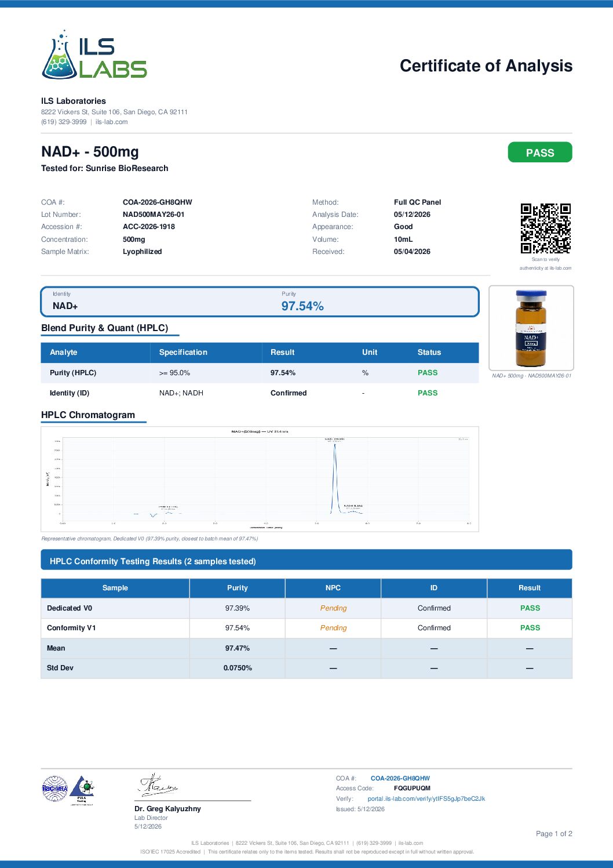Image resolution: width=613 pixels, height=868 pixels.
Task: Select the "Certificate of Analysis" title
Action: (x=486, y=66)
